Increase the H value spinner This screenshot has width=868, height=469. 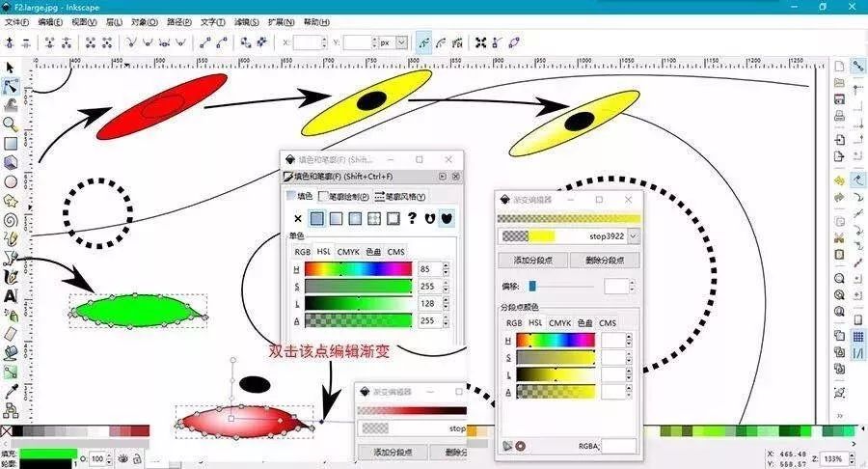[x=446, y=266]
